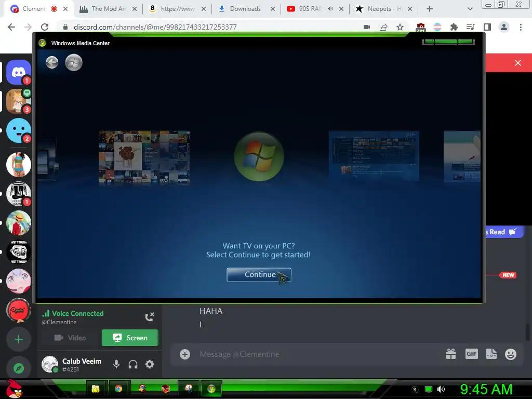Click the message upload plus button
Screen dimensions: 532x399
(185, 354)
